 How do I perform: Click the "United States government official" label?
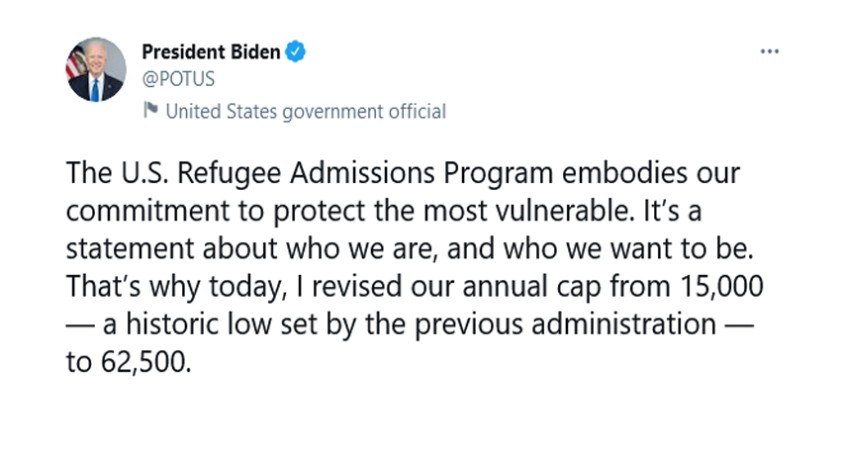click(305, 111)
